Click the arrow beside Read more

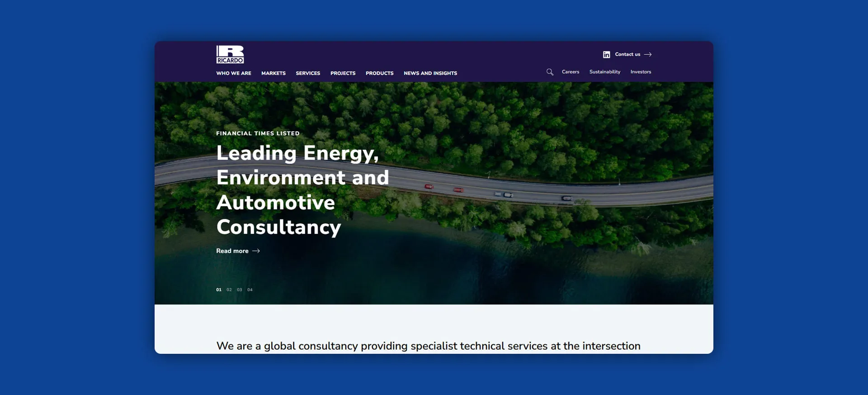click(256, 251)
